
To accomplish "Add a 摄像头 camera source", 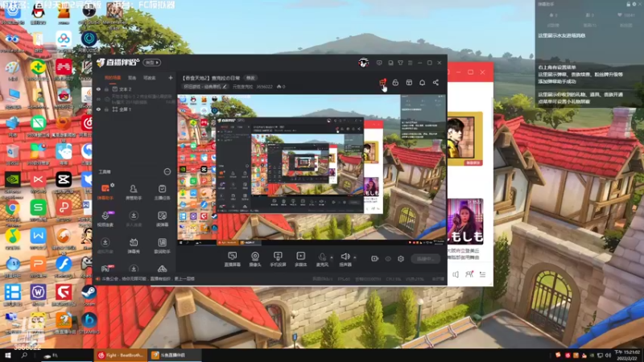I will pos(255,259).
